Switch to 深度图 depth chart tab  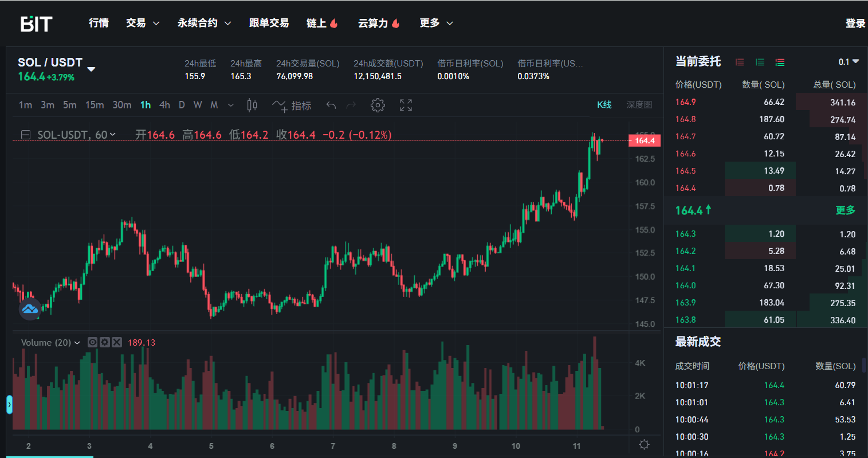point(639,105)
